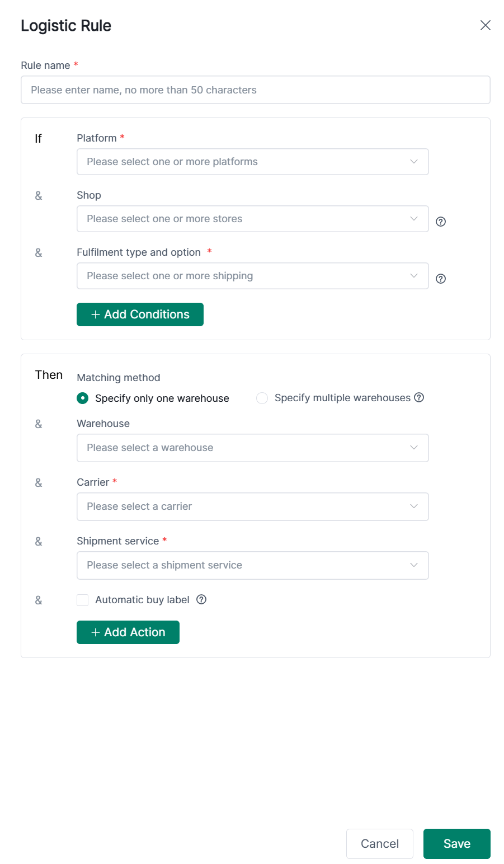
Task: Close the Logistic Rule dialog with X
Action: pyautogui.click(x=485, y=25)
